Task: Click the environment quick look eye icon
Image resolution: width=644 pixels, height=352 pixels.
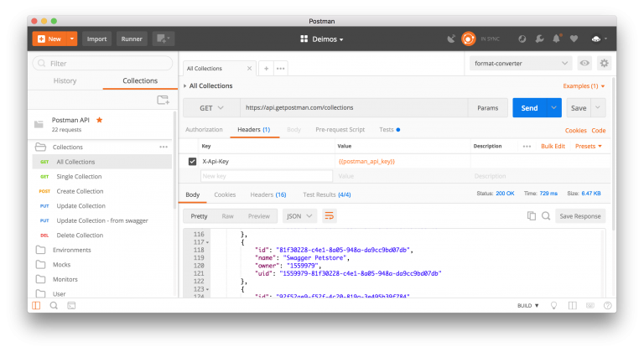Action: click(584, 63)
